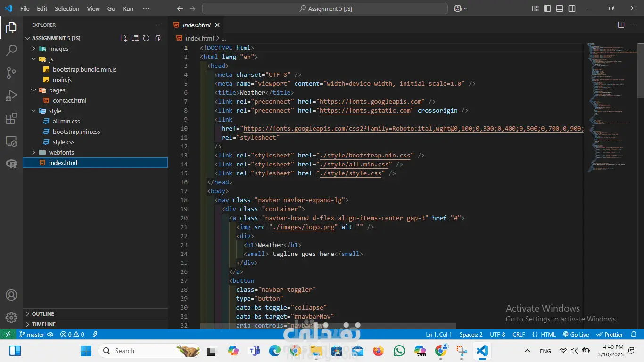Open the Selection menu
The width and height of the screenshot is (644, 362).
(x=67, y=8)
